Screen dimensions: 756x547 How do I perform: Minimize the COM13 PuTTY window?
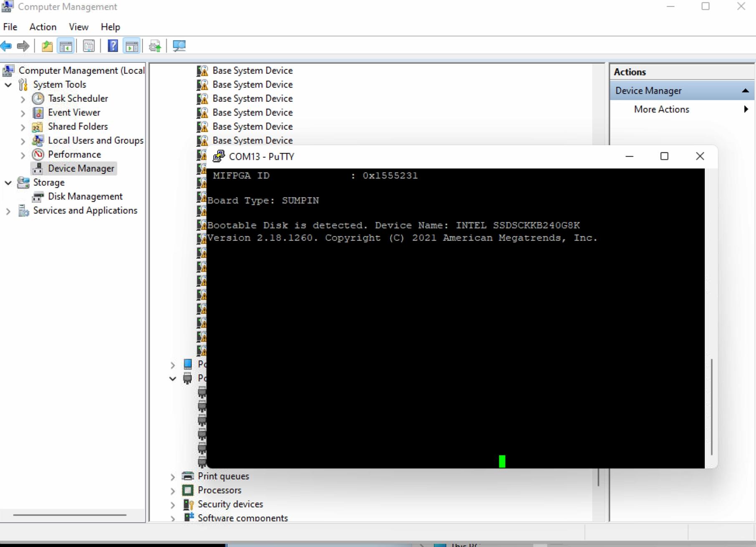click(x=630, y=157)
